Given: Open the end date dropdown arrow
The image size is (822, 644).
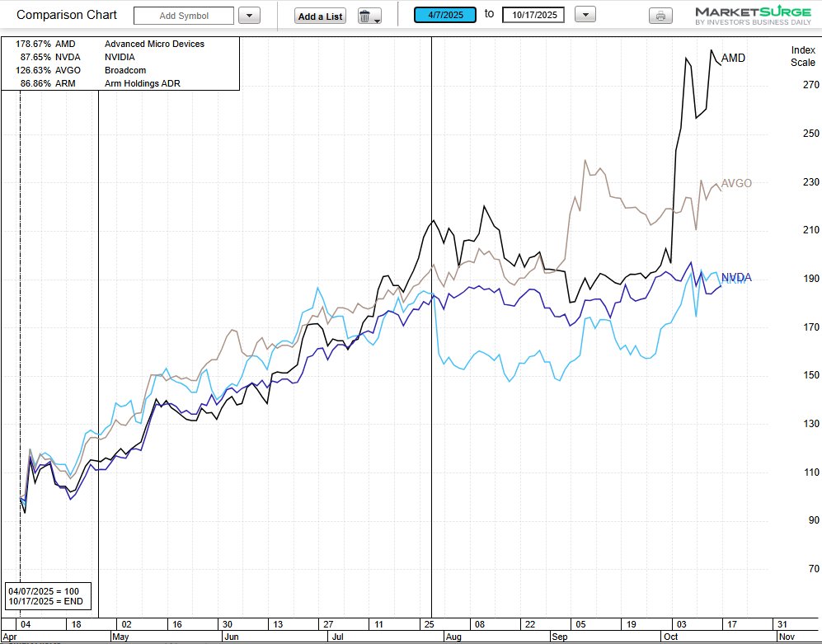Looking at the screenshot, I should click(585, 15).
